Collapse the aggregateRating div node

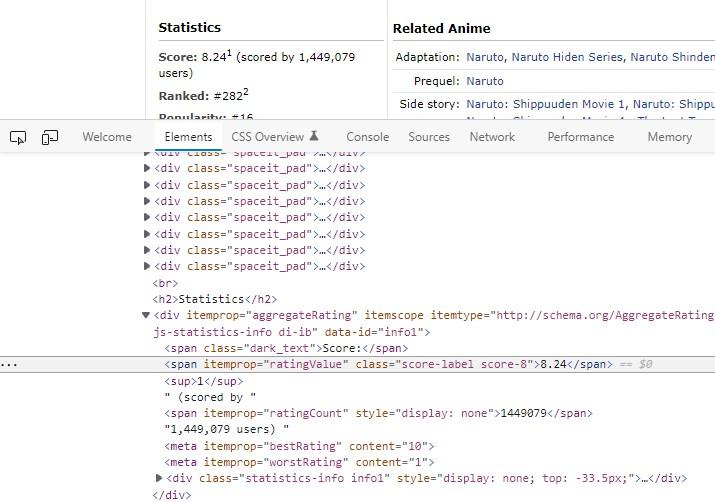146,315
